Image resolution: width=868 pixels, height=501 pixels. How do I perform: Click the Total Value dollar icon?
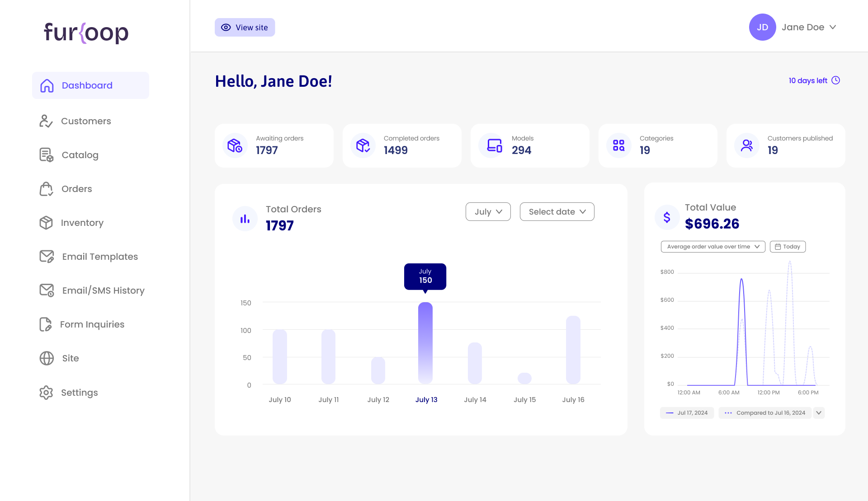tap(667, 217)
